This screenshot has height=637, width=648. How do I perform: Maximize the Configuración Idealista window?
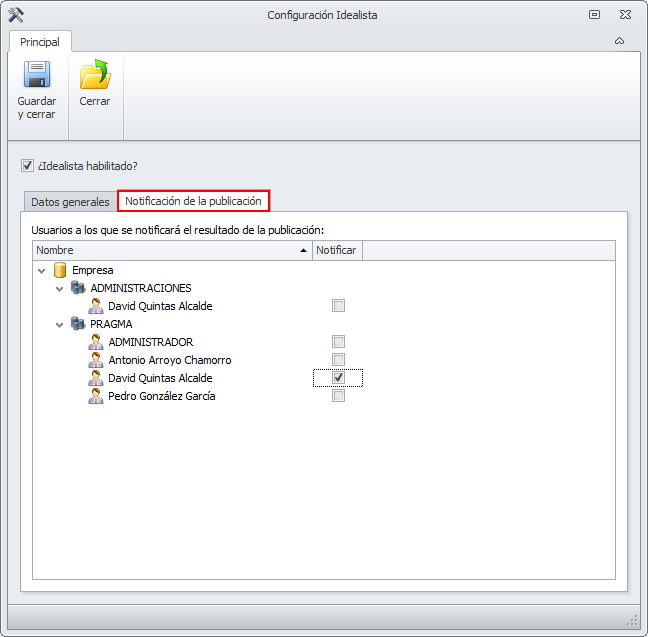[x=594, y=15]
